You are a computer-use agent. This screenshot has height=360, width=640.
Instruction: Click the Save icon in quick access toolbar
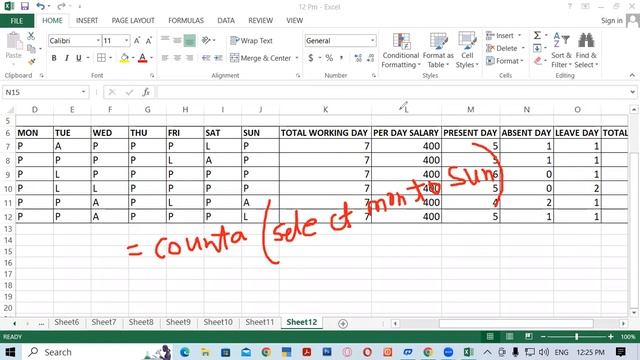pos(25,6)
